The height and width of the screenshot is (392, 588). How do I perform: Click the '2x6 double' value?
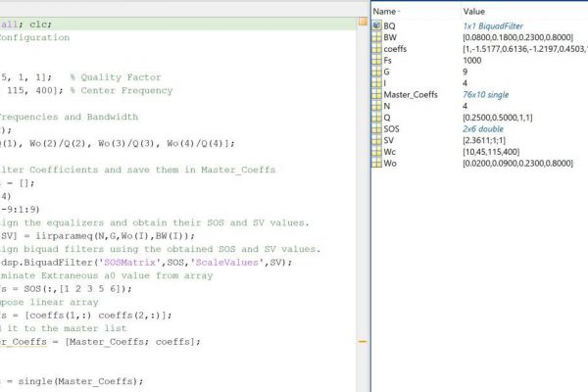[x=483, y=128]
